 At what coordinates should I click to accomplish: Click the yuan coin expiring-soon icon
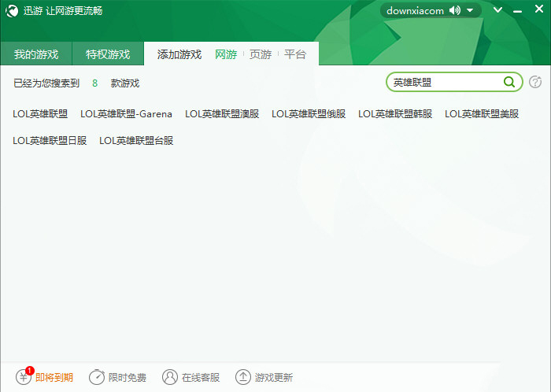pyautogui.click(x=24, y=377)
